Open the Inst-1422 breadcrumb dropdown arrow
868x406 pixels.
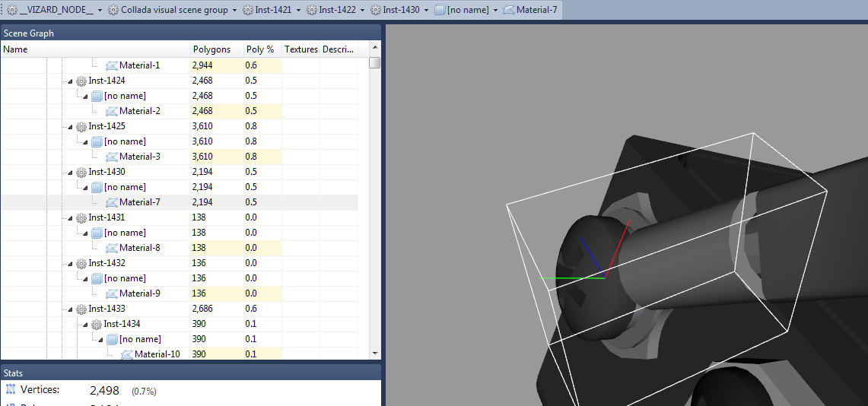point(363,11)
